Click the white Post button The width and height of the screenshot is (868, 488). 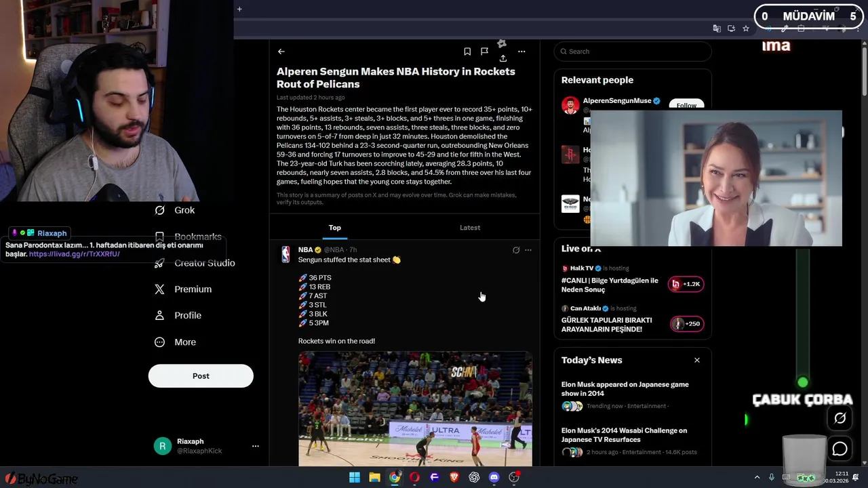tap(201, 376)
